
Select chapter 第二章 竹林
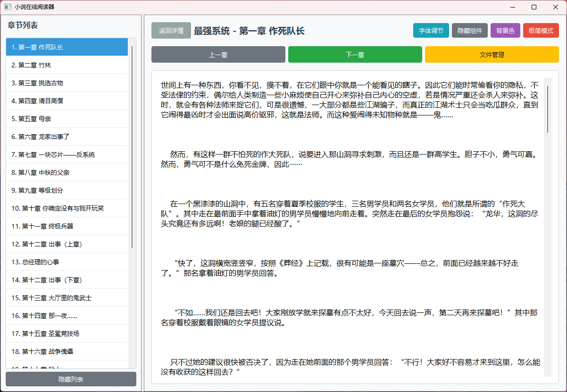coord(67,65)
